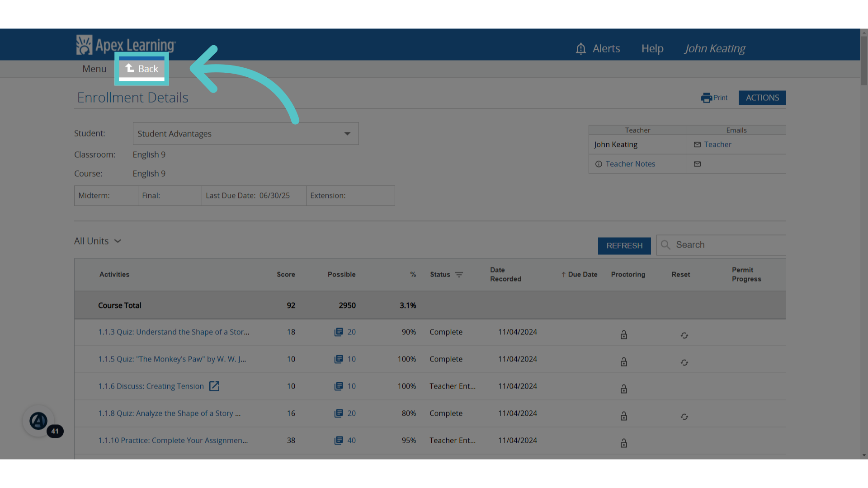This screenshot has width=868, height=488.
Task: Open the Teacher Notes link
Action: point(630,164)
